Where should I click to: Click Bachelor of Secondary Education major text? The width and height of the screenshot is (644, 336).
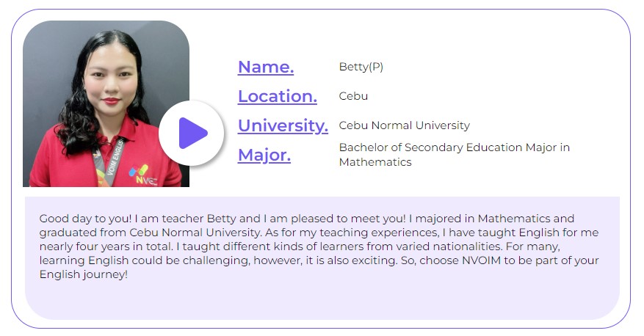point(454,155)
